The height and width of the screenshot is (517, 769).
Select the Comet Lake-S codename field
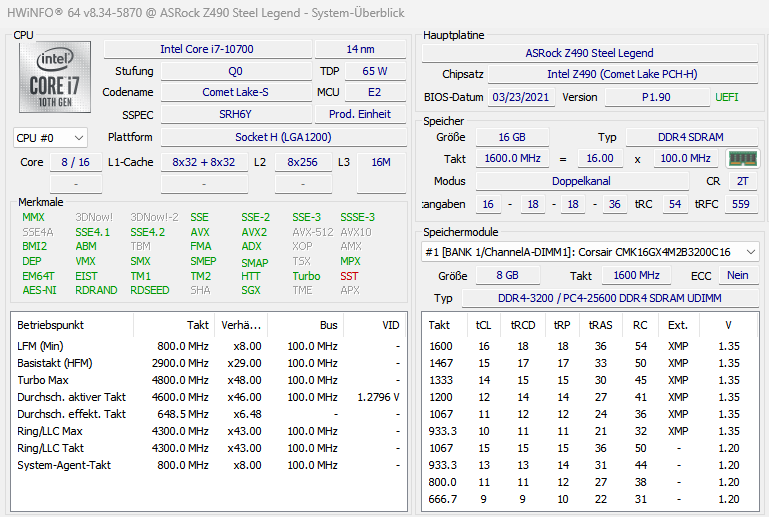click(x=236, y=92)
